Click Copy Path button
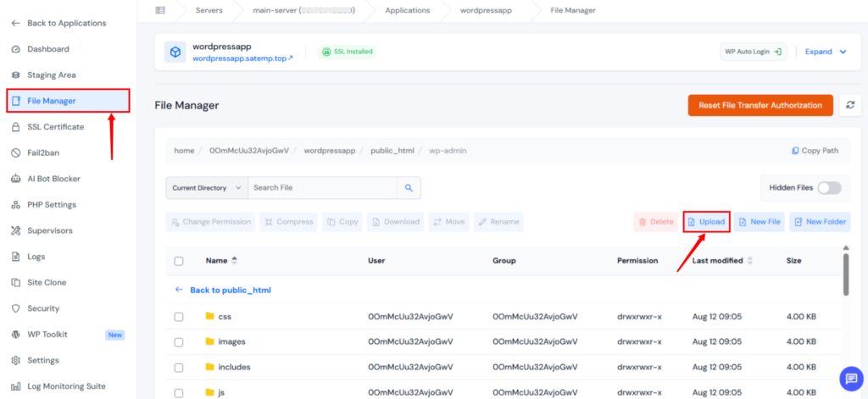 (x=815, y=151)
